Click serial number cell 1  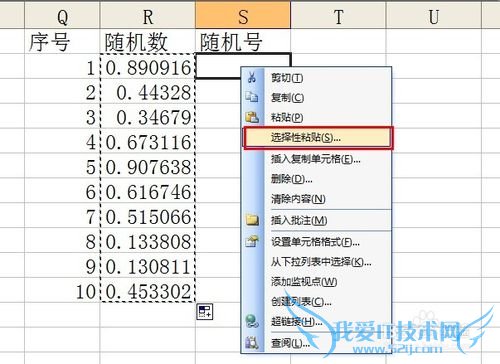click(x=62, y=66)
